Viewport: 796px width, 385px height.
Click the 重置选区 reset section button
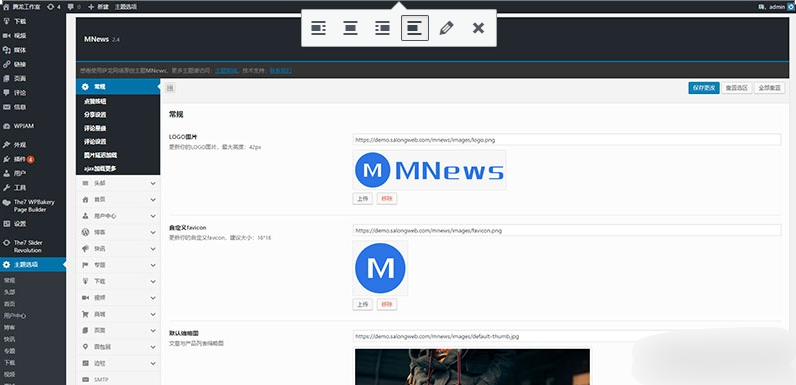(737, 88)
